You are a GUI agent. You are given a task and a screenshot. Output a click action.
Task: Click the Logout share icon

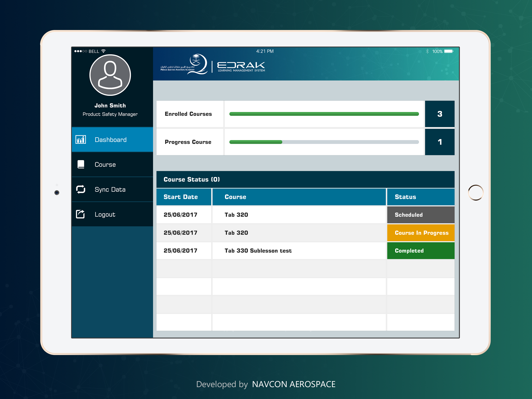pos(80,214)
